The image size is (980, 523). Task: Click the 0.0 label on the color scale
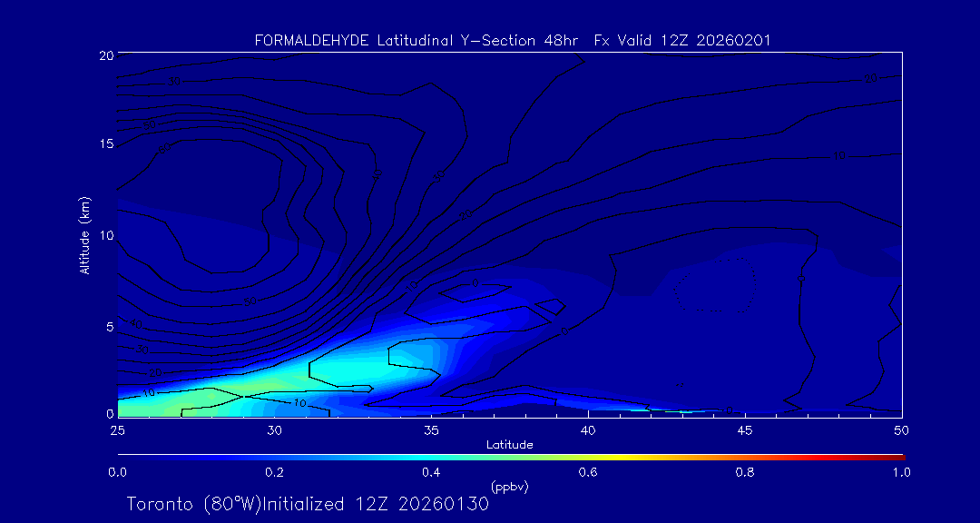tap(117, 473)
